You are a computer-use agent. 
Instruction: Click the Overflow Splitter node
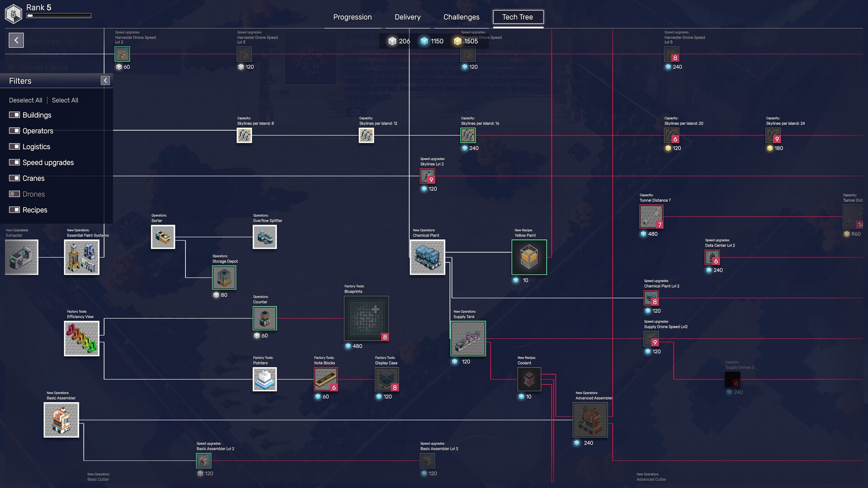tap(264, 236)
